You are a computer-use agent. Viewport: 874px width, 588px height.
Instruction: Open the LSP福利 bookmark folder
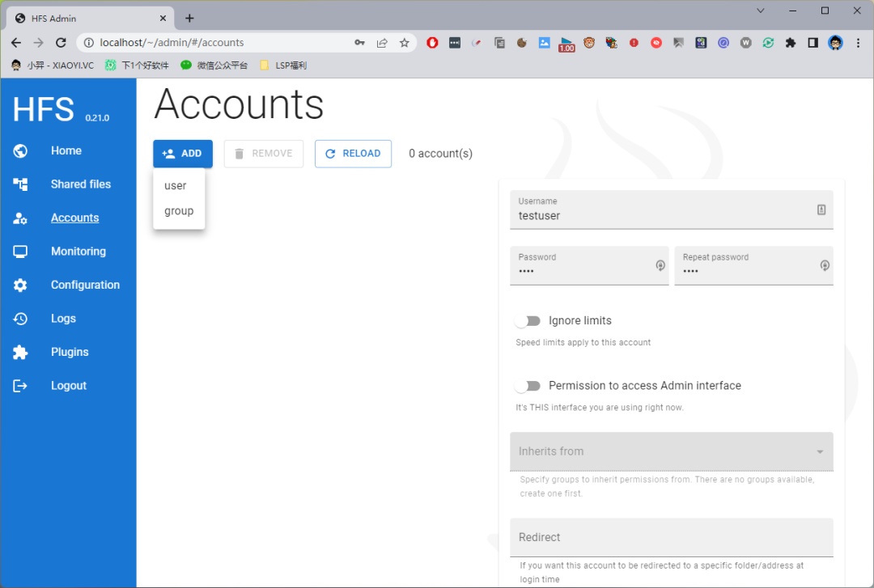[x=283, y=66]
